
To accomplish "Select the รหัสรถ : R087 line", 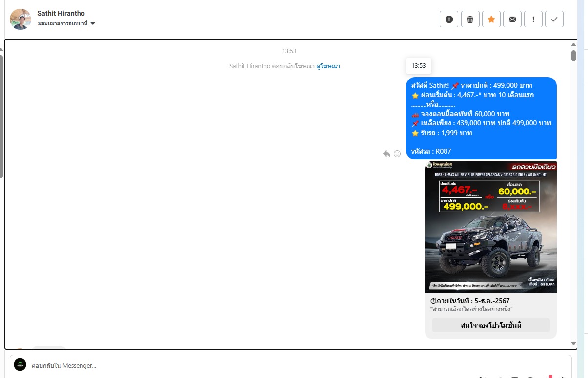I will [431, 151].
